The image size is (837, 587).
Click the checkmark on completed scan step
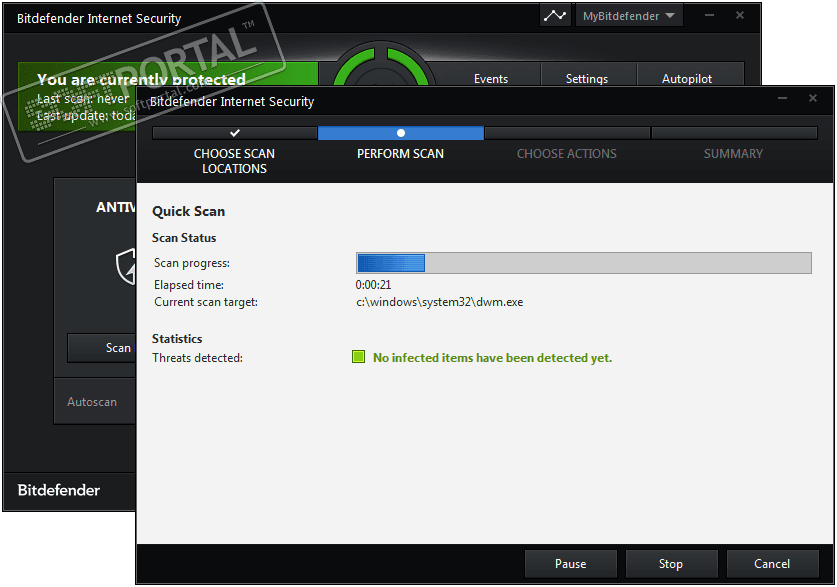pyautogui.click(x=235, y=132)
